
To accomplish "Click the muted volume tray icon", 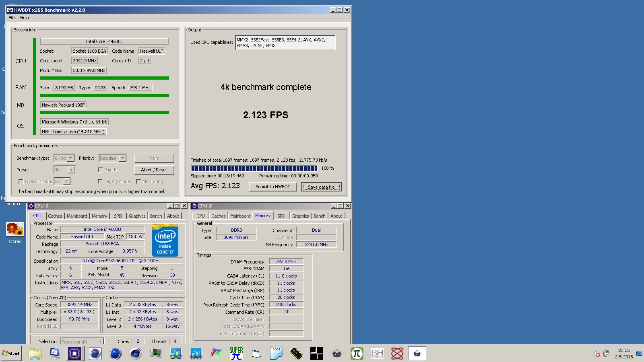I will click(597, 354).
